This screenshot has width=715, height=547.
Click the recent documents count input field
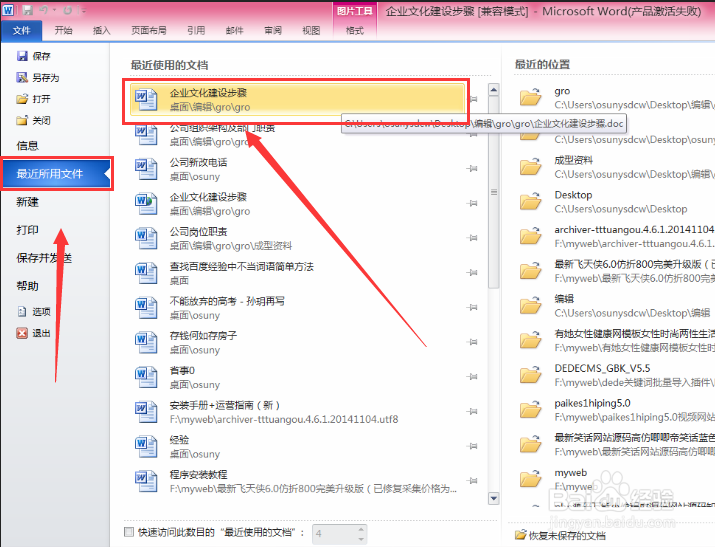point(334,534)
